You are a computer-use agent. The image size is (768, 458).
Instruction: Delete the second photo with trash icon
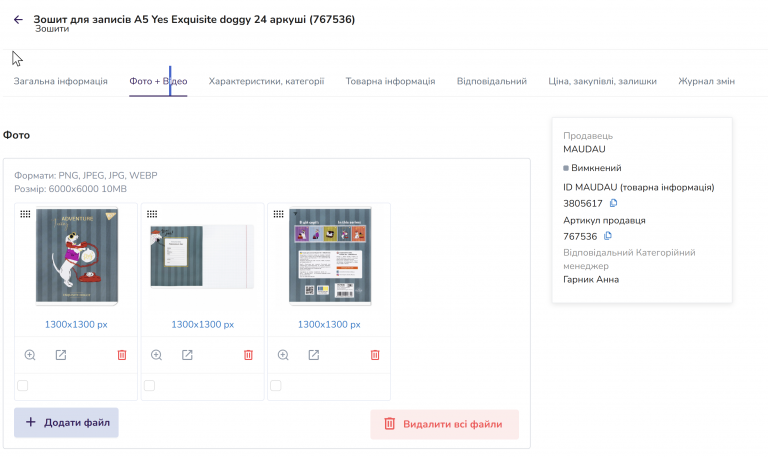click(x=248, y=355)
